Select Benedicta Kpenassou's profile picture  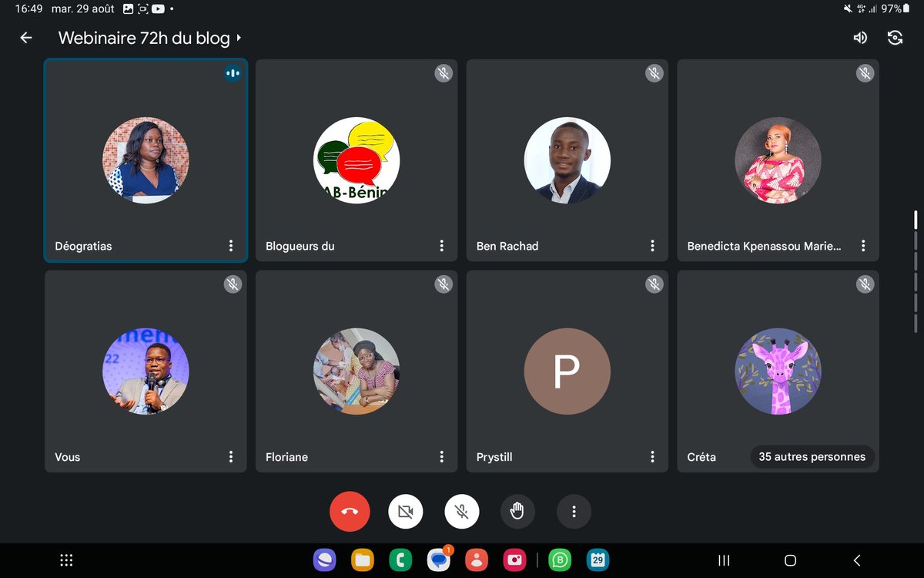778,160
